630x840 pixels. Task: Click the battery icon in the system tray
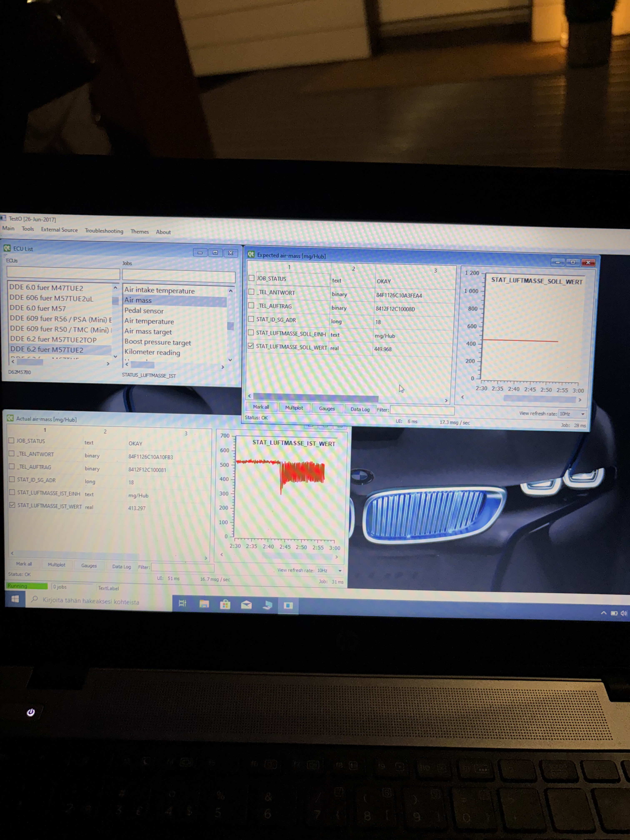(x=614, y=613)
